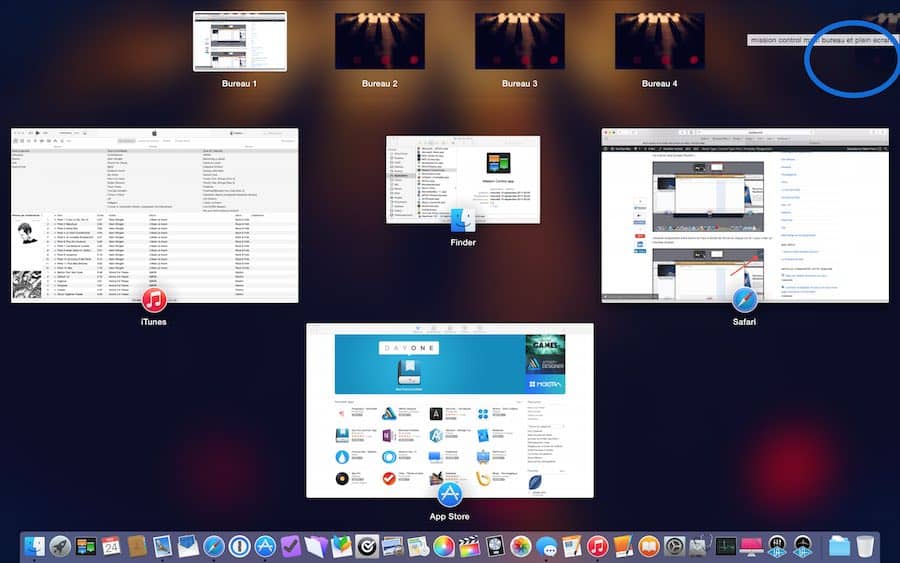Open Activity Monitor graph icon in Dock

point(726,546)
